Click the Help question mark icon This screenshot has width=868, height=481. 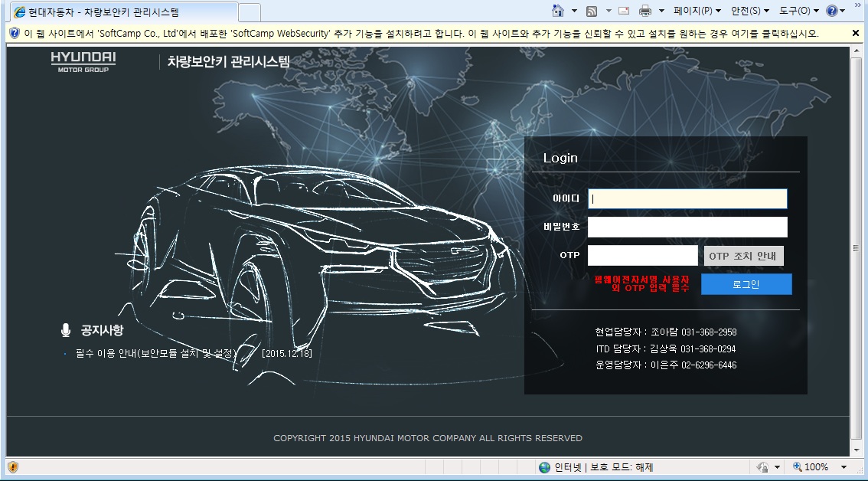(831, 11)
